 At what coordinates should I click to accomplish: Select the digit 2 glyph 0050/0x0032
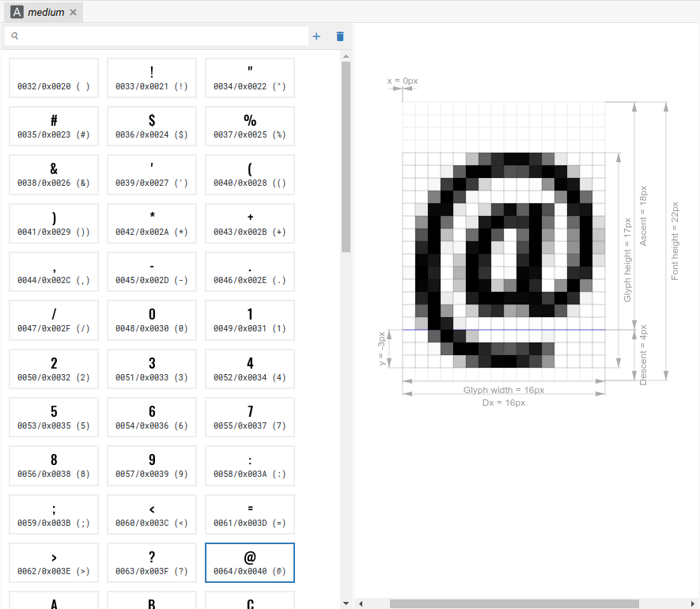[54, 369]
